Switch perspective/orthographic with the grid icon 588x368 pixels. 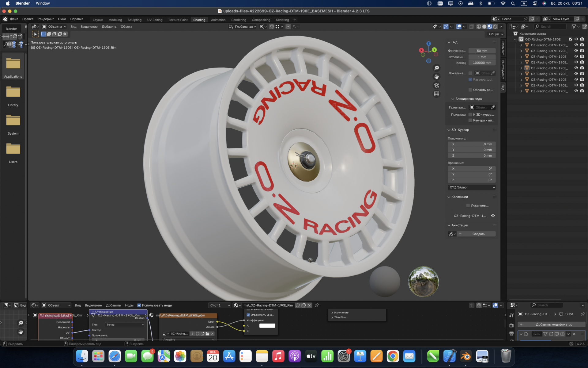436,94
